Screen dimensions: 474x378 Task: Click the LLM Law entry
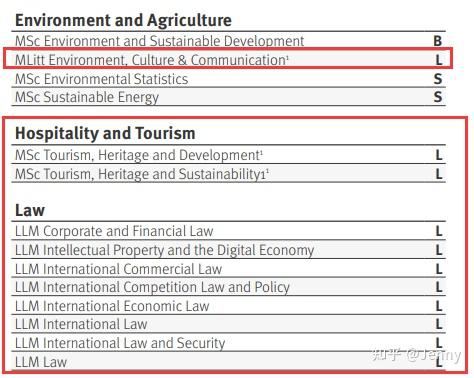coord(228,362)
